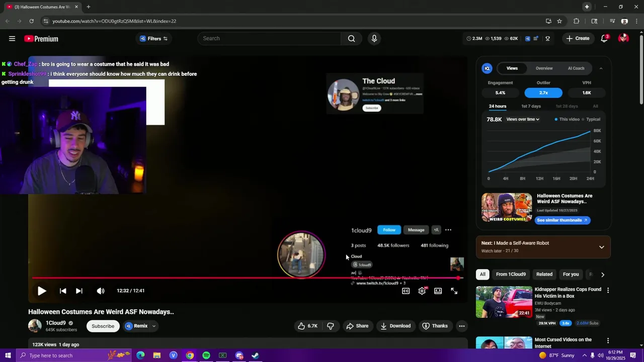Expand the Next: playlist queue chevron

coord(602,247)
